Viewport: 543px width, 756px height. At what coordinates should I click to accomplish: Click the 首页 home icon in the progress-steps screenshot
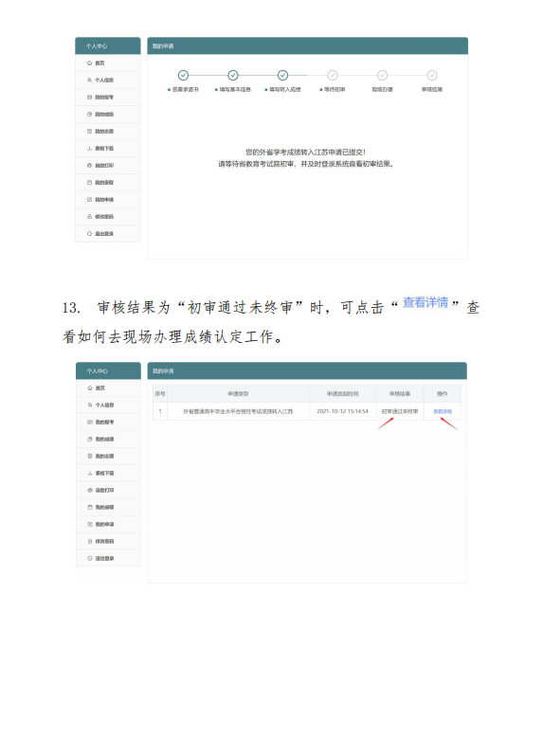tap(89, 63)
